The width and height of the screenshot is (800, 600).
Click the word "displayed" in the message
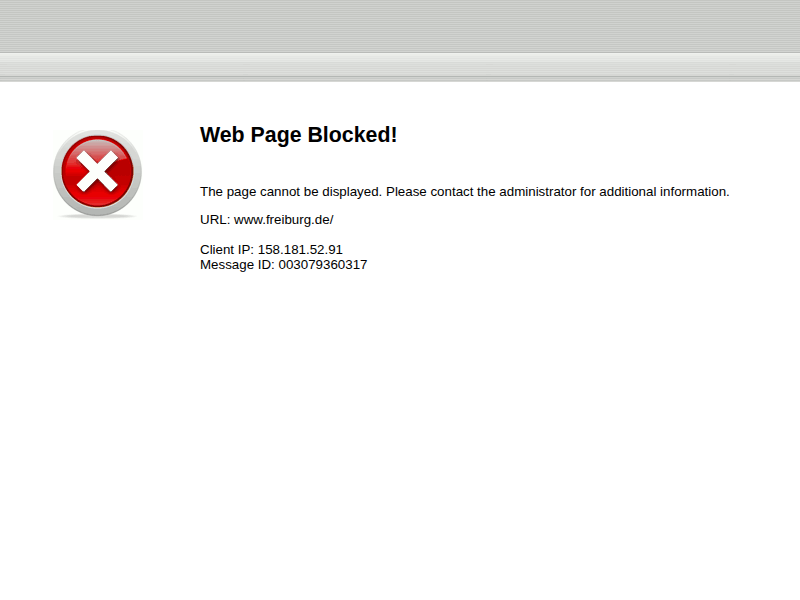[350, 192]
